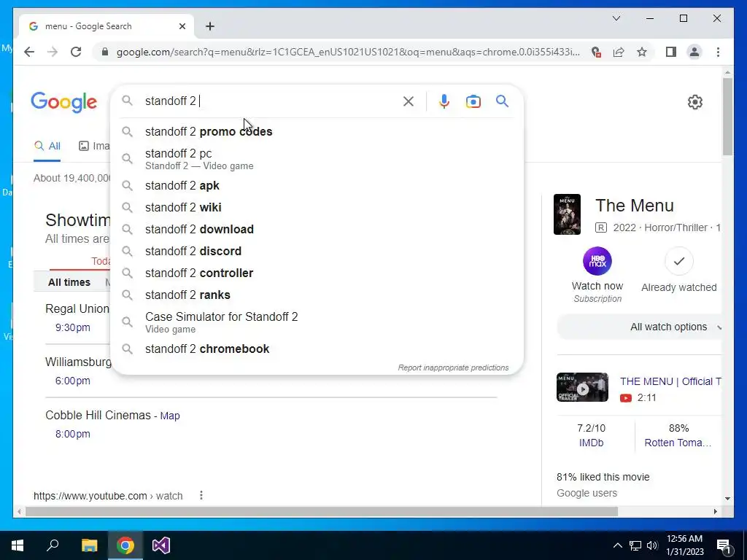Click Report inappropriate predictions link
The height and width of the screenshot is (560, 747).
coord(453,367)
